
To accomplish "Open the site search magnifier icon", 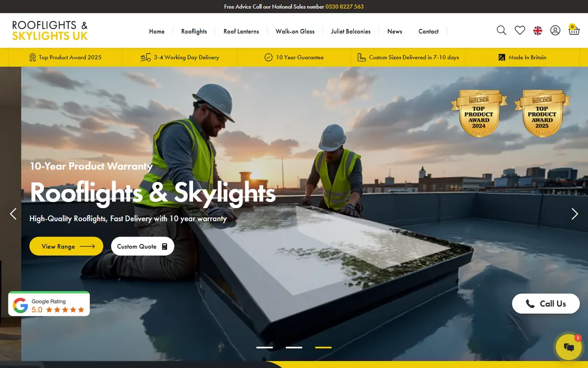I will click(501, 30).
